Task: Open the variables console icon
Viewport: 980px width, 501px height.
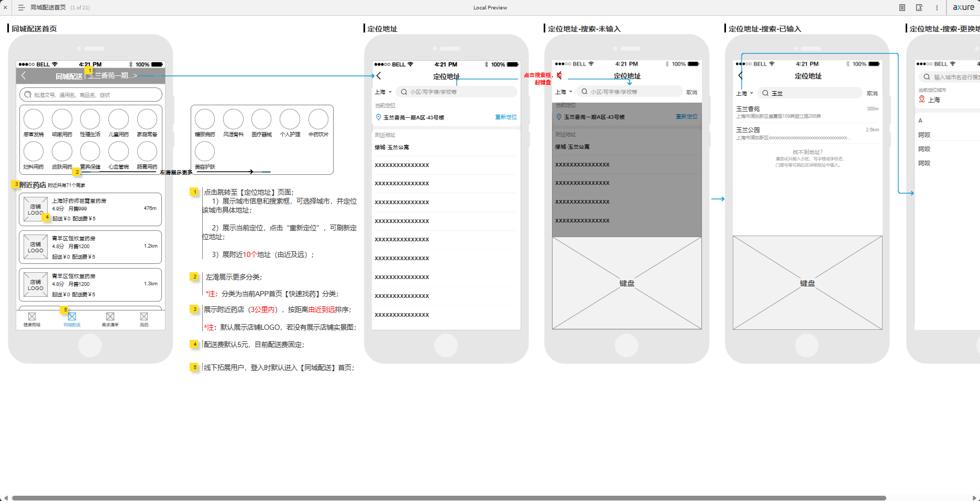Action: coord(919,7)
